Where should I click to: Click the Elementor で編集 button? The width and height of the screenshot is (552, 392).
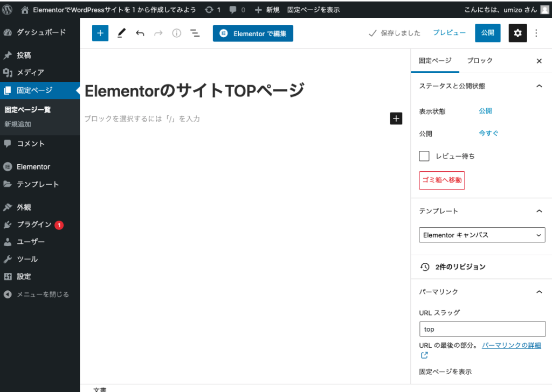(253, 33)
